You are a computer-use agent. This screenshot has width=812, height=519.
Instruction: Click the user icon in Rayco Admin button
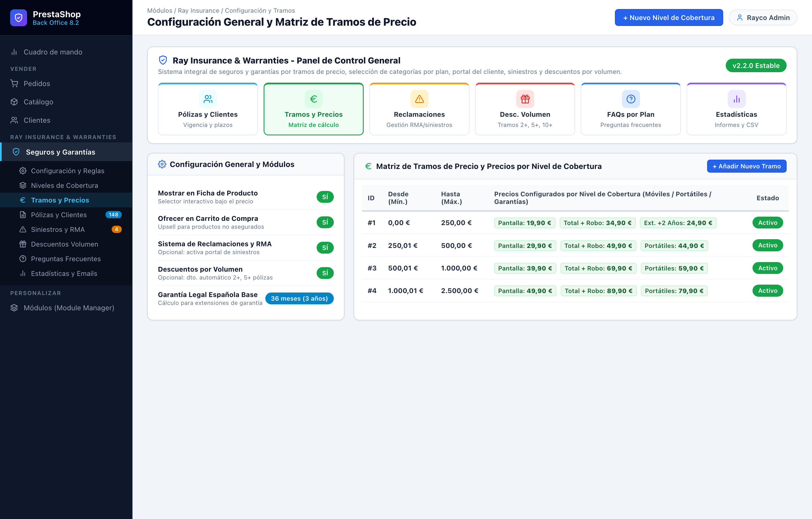740,18
